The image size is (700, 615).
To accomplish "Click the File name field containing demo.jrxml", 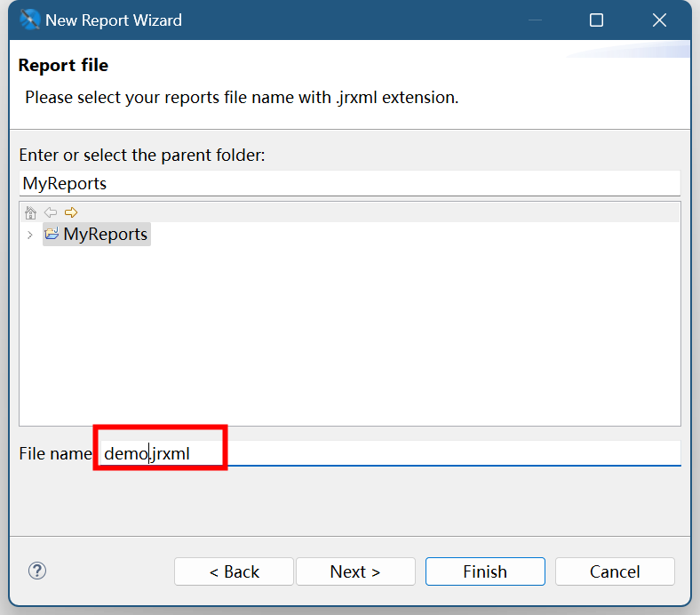I will [391, 453].
